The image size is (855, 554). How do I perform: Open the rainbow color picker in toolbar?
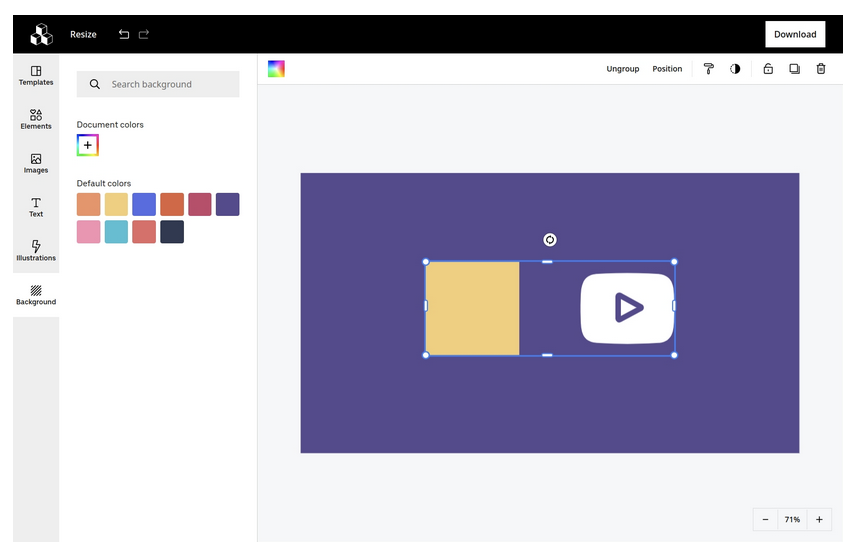pos(276,69)
